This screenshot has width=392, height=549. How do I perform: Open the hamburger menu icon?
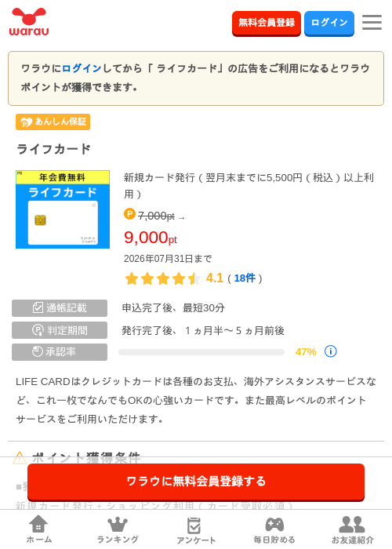tap(372, 23)
